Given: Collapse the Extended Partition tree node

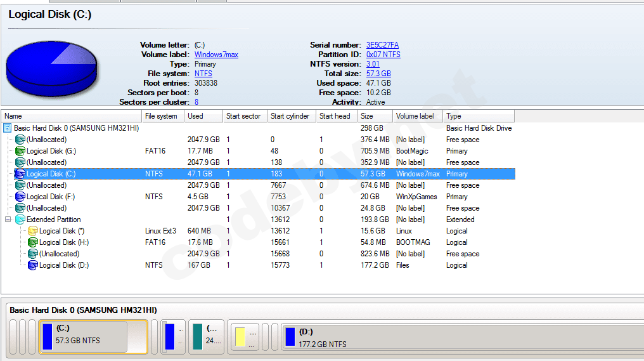Looking at the screenshot, I should pos(8,220).
